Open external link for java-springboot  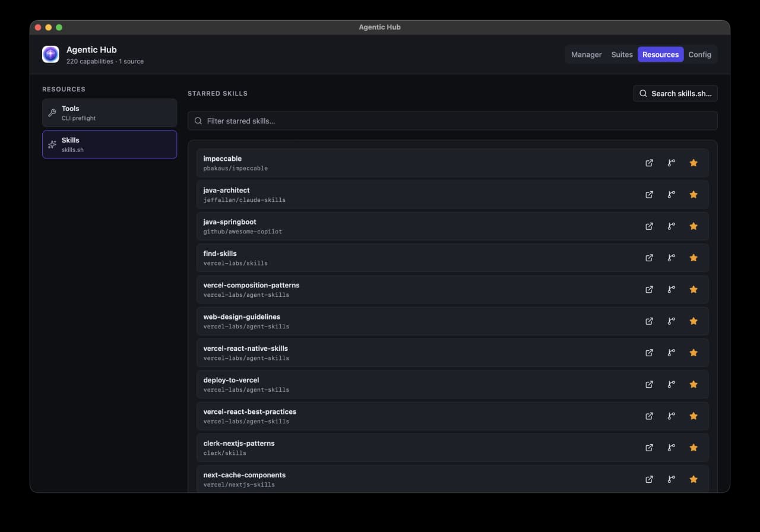649,226
